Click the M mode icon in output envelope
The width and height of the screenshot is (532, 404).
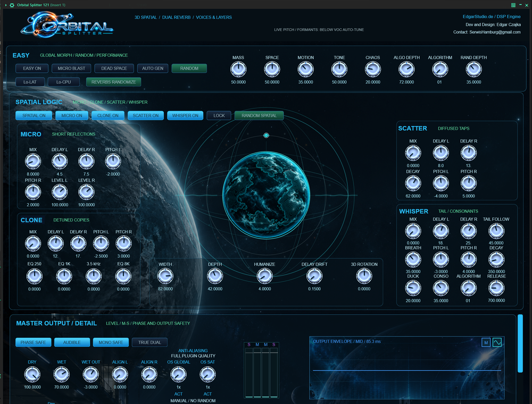click(486, 343)
